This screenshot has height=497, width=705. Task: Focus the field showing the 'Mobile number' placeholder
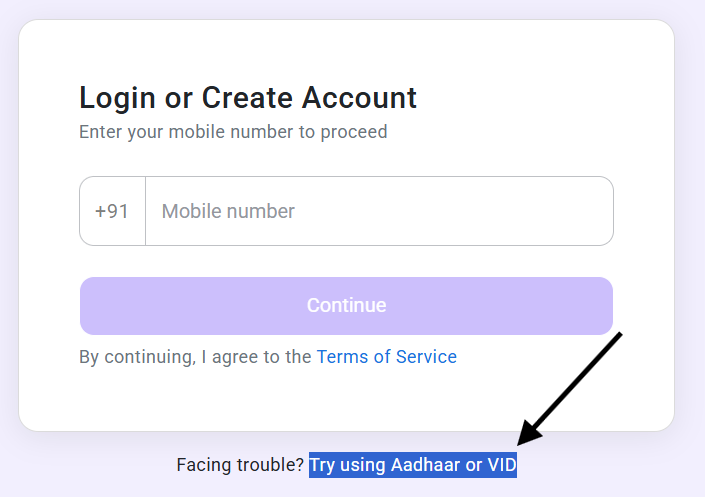coord(379,211)
